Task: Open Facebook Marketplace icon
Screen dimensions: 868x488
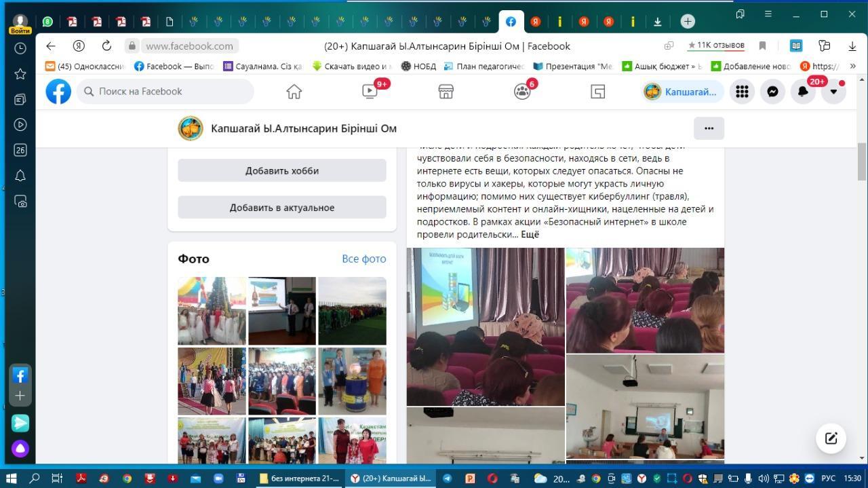Action: point(446,92)
